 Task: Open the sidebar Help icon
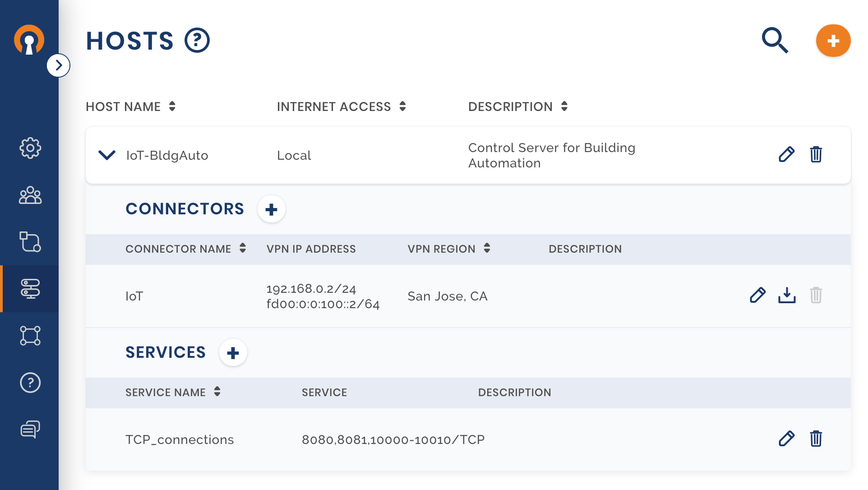(x=30, y=383)
